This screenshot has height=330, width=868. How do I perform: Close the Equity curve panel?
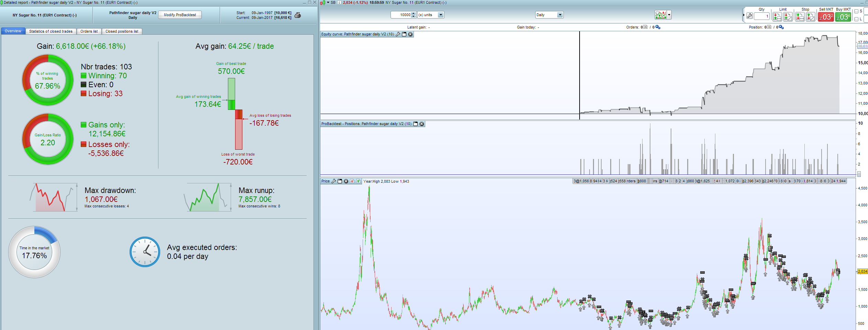410,34
